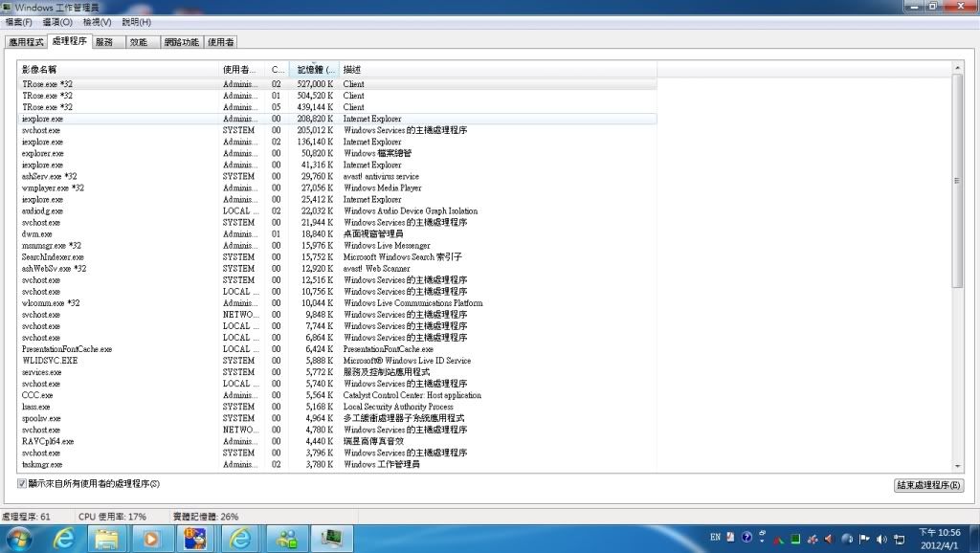Select the wlcomm.exe process row

tap(338, 303)
